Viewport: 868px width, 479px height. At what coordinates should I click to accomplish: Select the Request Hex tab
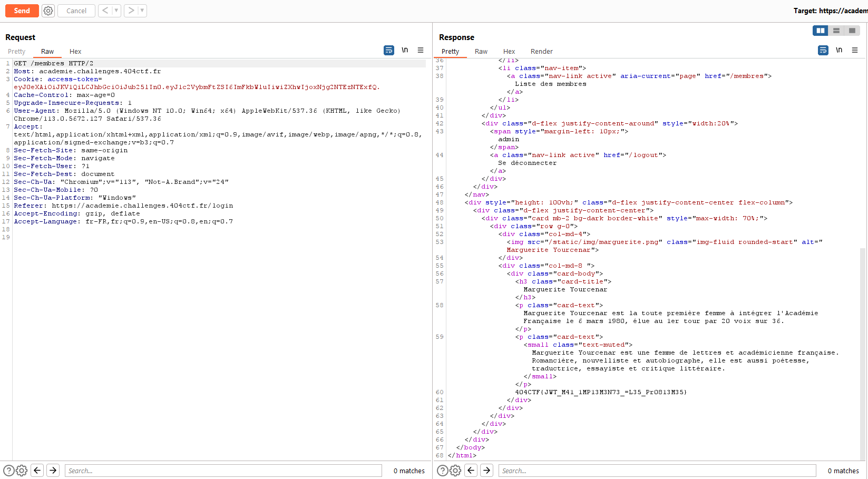pyautogui.click(x=75, y=51)
